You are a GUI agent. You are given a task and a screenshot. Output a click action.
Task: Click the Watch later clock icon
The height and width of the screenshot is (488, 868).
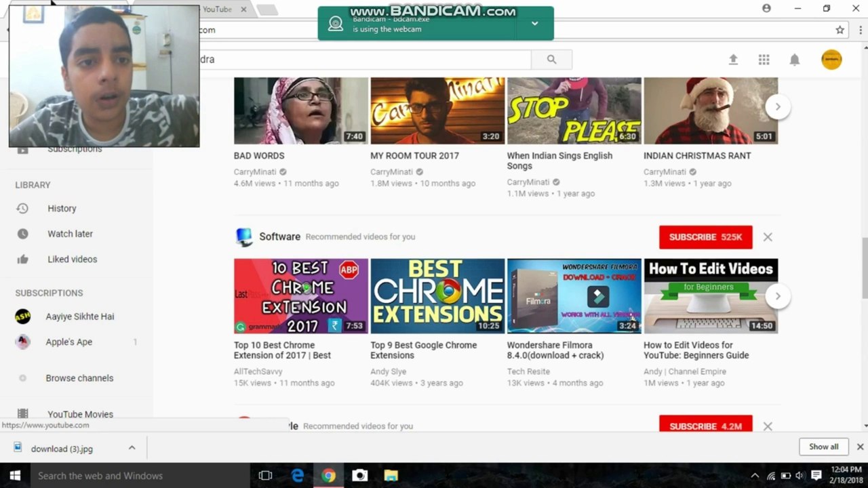coord(22,234)
